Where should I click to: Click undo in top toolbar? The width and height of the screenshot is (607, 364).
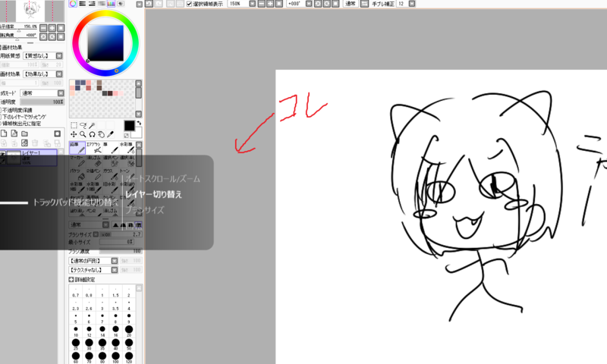point(149,4)
